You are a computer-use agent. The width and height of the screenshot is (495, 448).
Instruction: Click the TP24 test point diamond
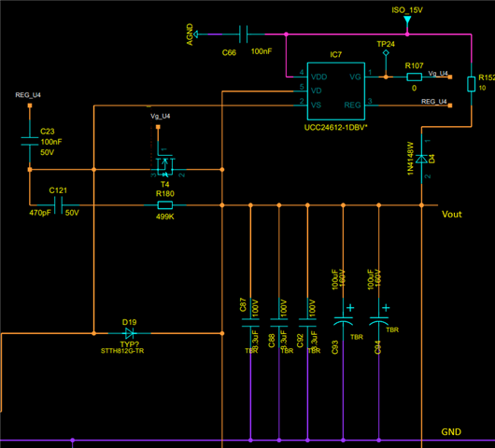(386, 52)
